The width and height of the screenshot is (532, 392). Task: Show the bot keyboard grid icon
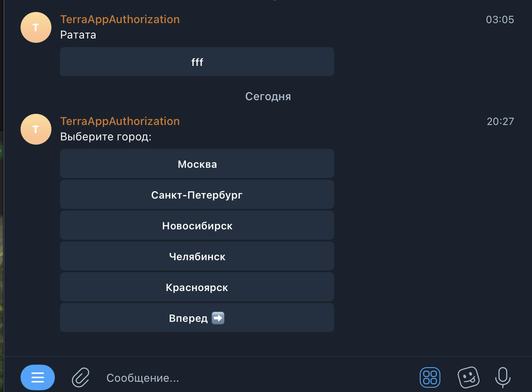point(430,377)
